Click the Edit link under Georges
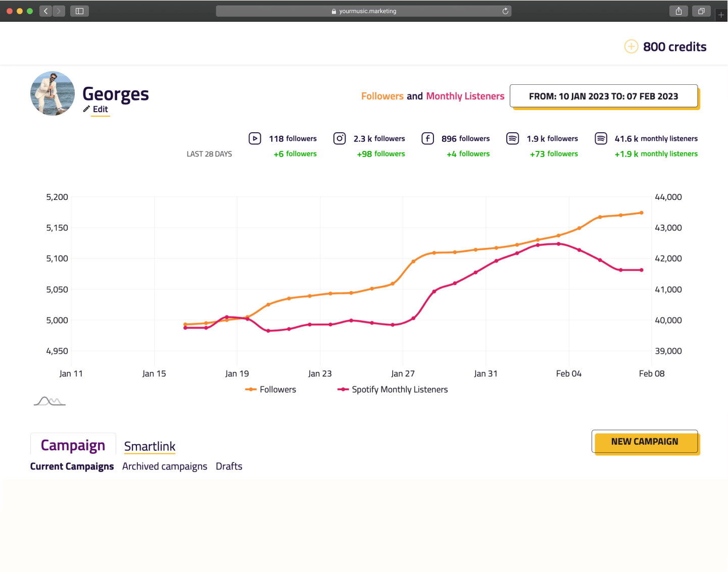Image resolution: width=728 pixels, height=572 pixels. 101,109
